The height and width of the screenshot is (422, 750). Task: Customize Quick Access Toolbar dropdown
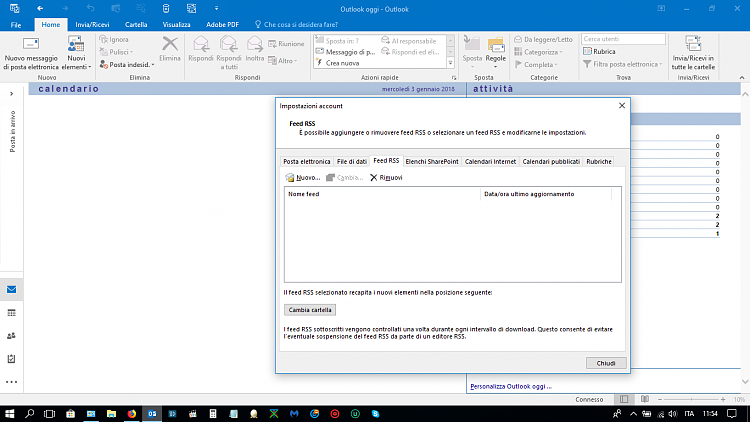(x=216, y=8)
